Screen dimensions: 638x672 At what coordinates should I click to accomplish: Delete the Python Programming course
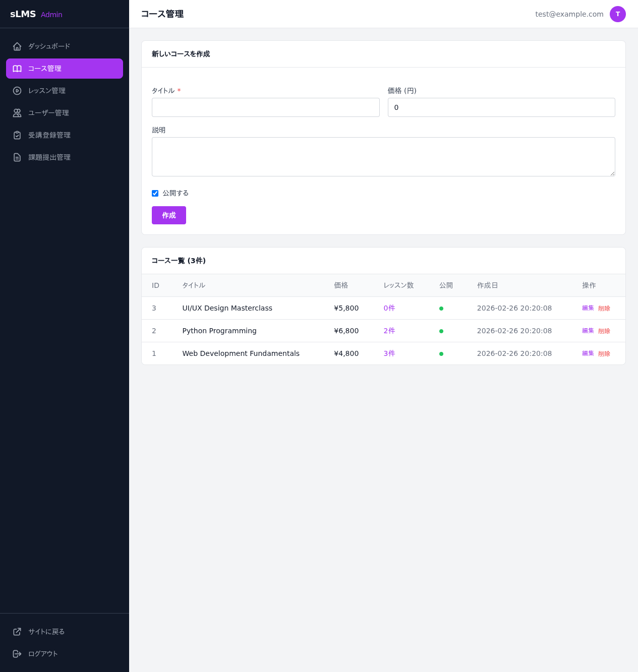604,331
